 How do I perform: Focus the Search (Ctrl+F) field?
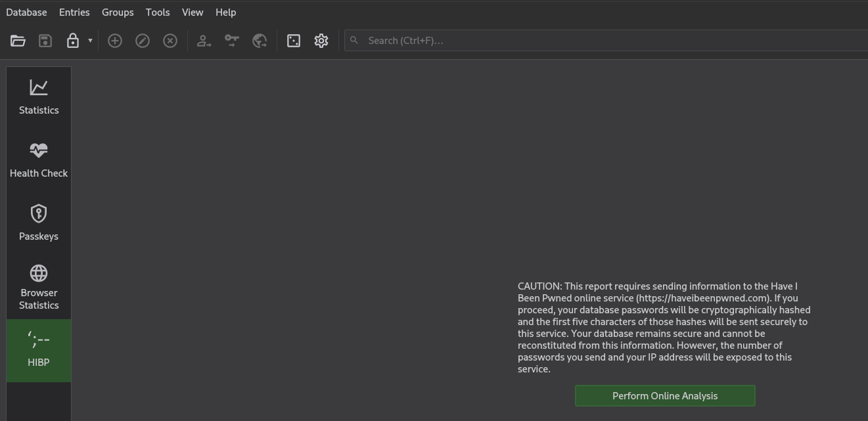pos(606,41)
